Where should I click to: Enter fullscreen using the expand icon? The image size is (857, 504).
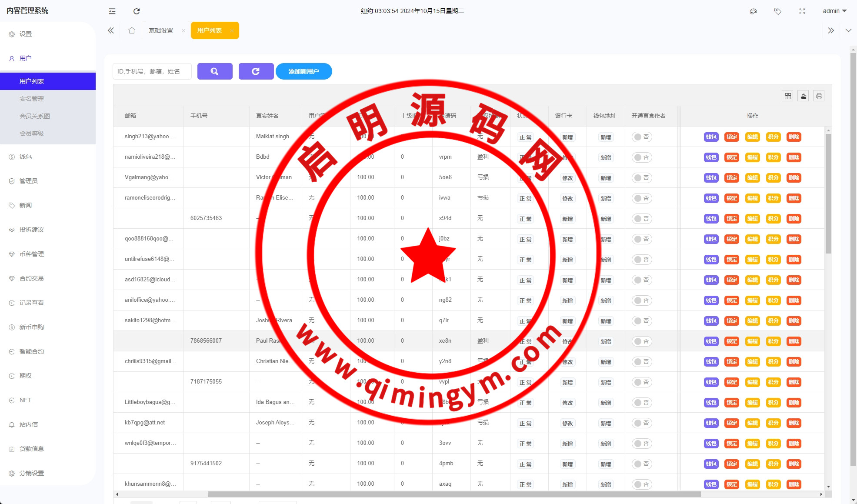click(x=802, y=11)
